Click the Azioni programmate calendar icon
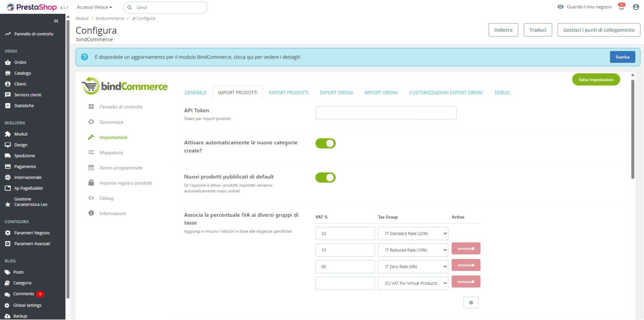 [91, 168]
